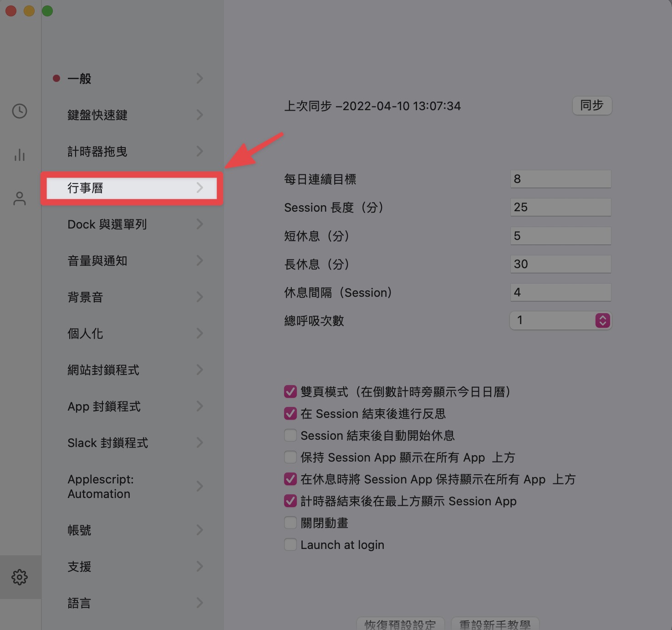Enable Launch at login checkbox
The height and width of the screenshot is (630, 672).
[x=290, y=544]
